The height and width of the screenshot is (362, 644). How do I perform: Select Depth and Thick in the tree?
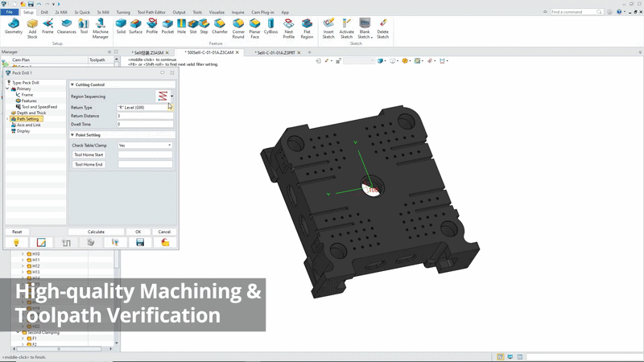click(31, 113)
